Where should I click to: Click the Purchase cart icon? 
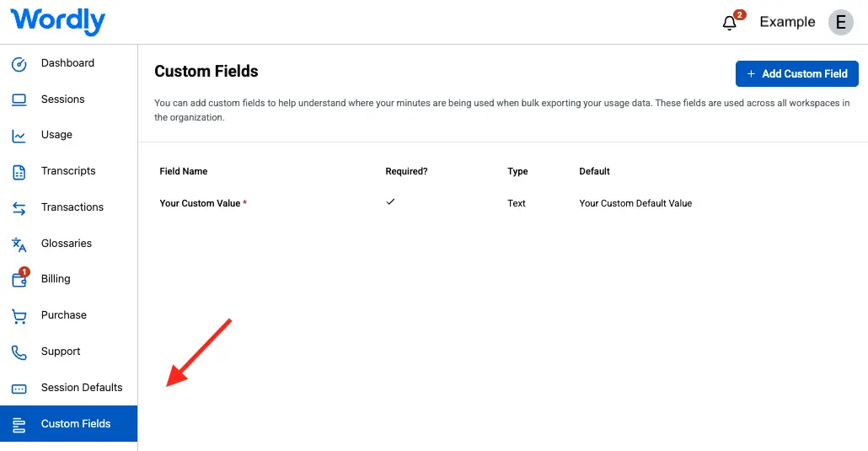coord(19,316)
